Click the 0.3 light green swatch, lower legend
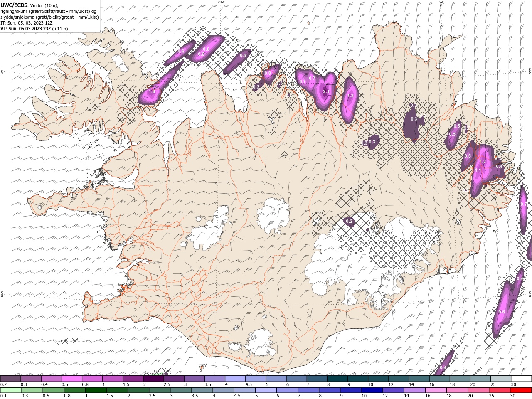 (32, 390)
